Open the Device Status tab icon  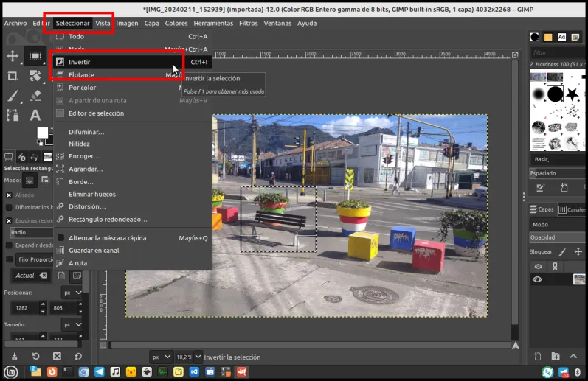point(21,156)
